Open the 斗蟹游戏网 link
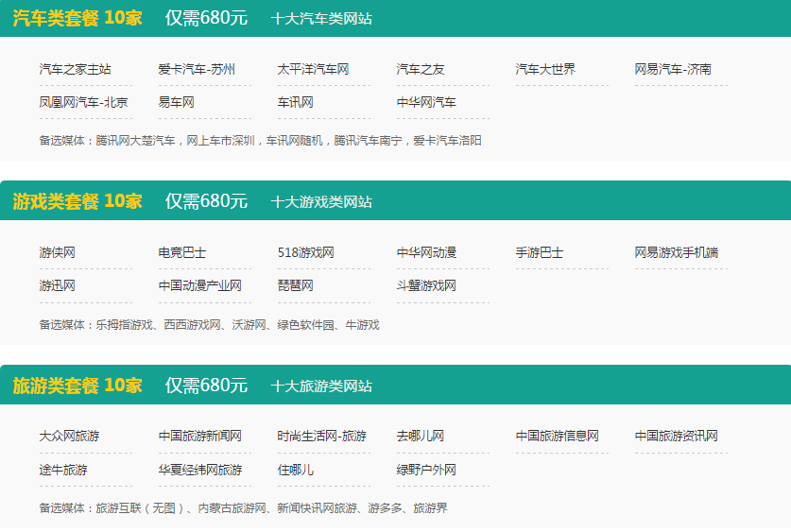The image size is (791, 532). click(x=426, y=285)
